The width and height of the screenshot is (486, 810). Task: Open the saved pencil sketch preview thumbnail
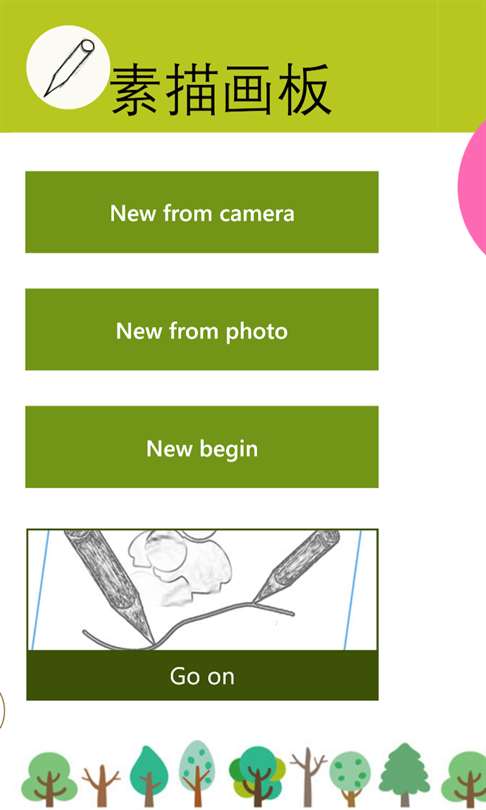click(202, 589)
